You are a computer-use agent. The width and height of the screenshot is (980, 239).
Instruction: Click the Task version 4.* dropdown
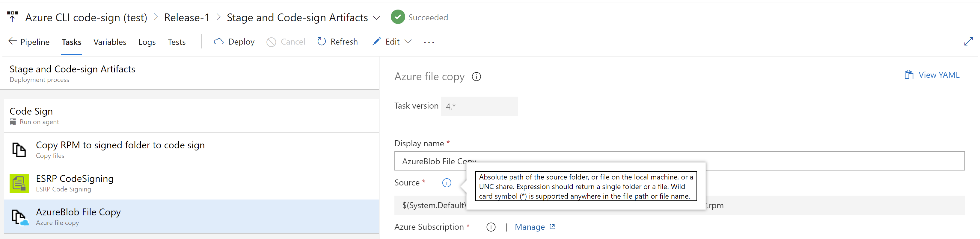click(x=479, y=106)
